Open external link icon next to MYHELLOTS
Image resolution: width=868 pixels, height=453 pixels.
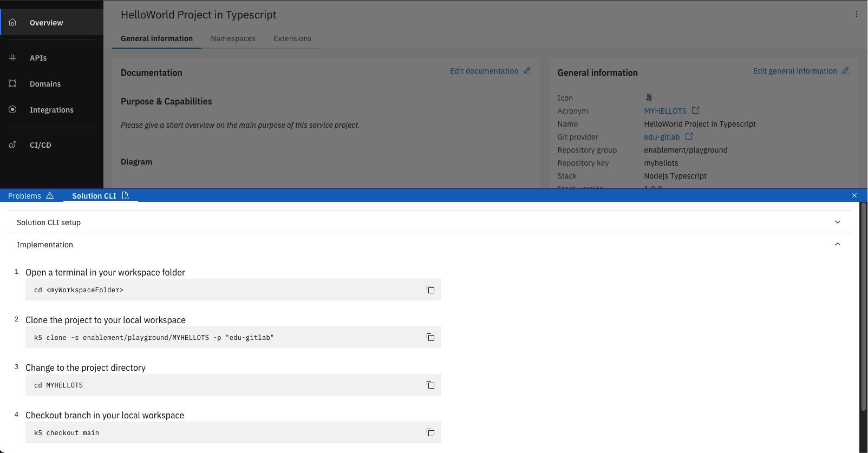point(696,110)
